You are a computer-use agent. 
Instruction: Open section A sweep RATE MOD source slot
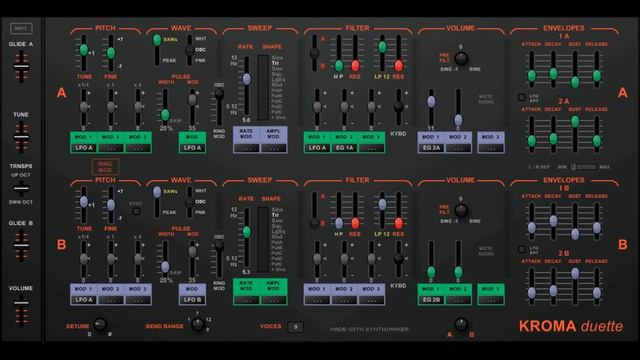[246, 148]
